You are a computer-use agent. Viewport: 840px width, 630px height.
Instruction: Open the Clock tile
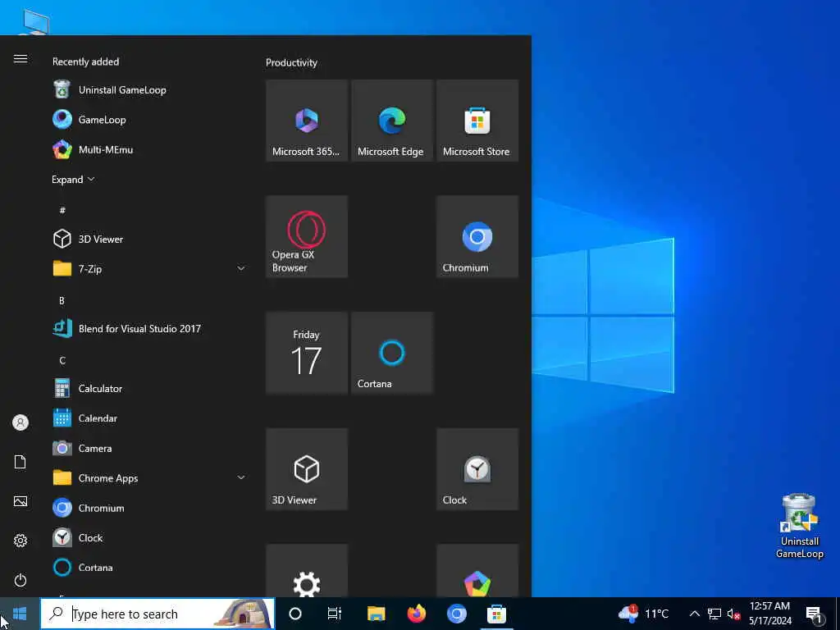click(x=477, y=469)
